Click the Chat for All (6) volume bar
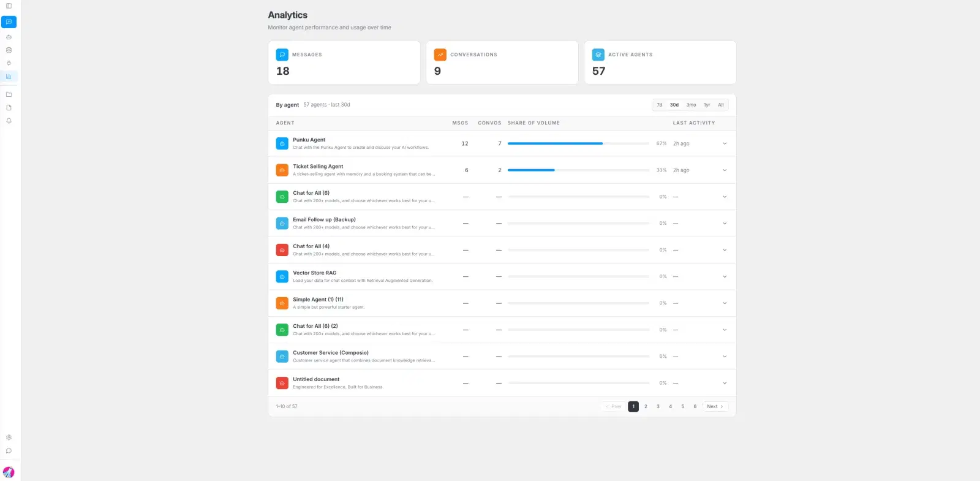The width and height of the screenshot is (980, 481). 578,197
